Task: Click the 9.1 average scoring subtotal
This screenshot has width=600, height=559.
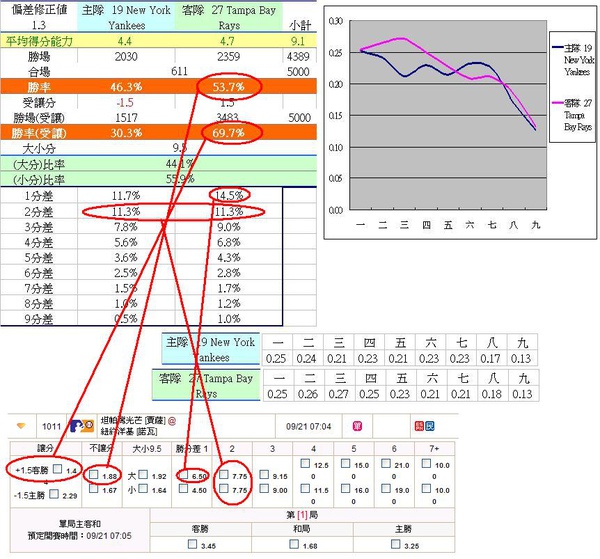Action: [298, 41]
